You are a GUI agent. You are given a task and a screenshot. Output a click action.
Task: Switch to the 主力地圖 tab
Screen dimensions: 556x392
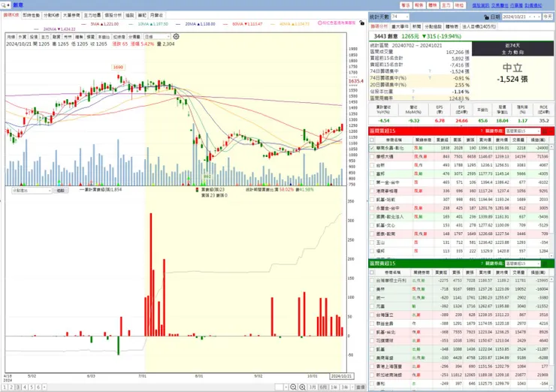pos(92,15)
